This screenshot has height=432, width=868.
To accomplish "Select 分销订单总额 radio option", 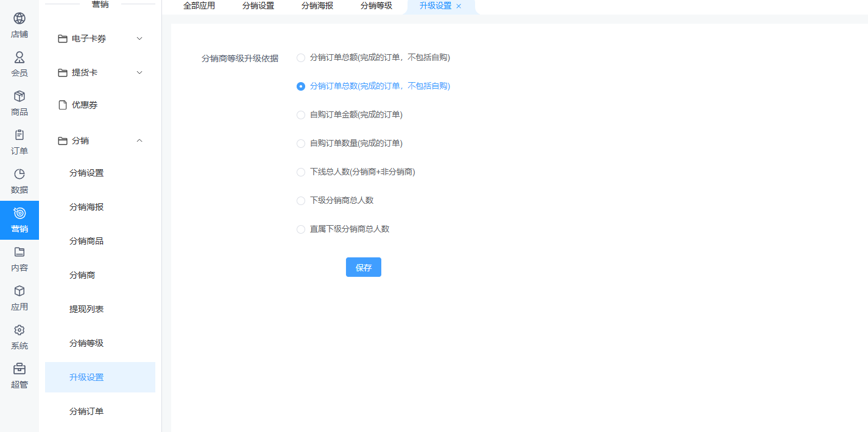I will [x=300, y=58].
